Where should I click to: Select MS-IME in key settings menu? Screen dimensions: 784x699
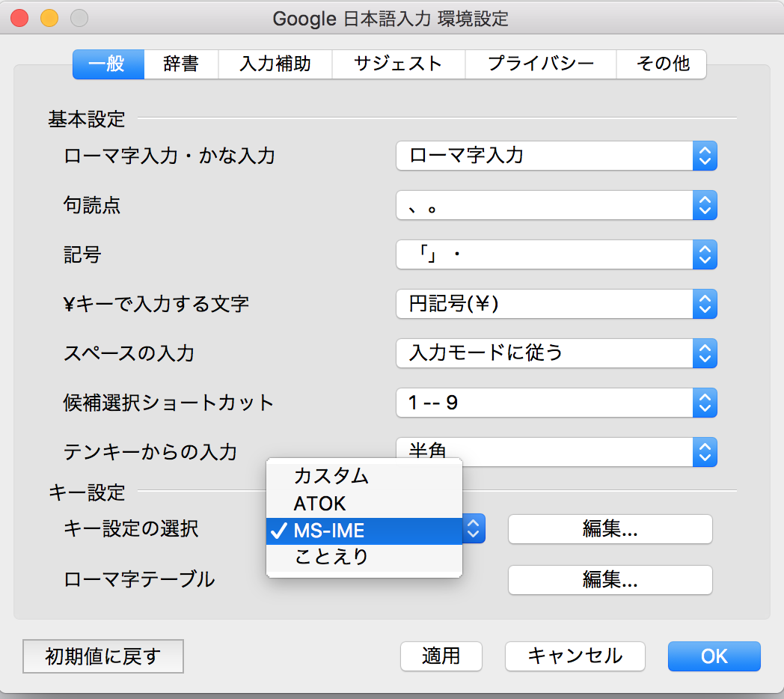point(364,531)
